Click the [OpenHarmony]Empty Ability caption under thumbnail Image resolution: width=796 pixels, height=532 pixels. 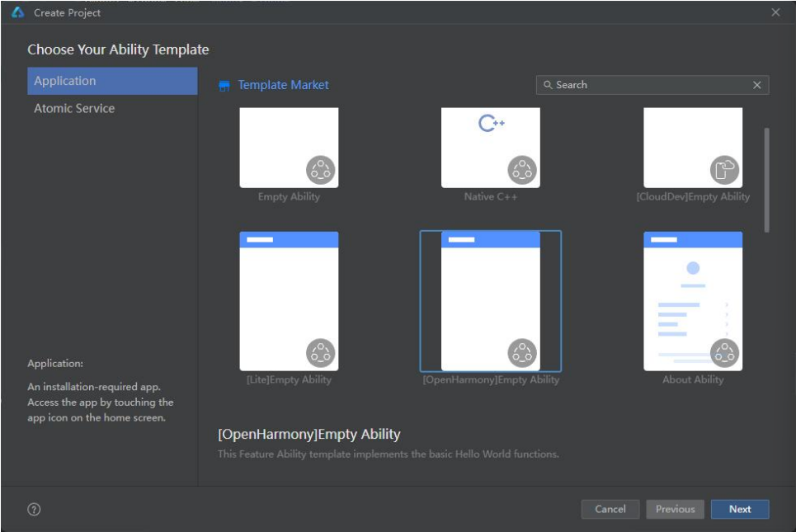click(491, 379)
